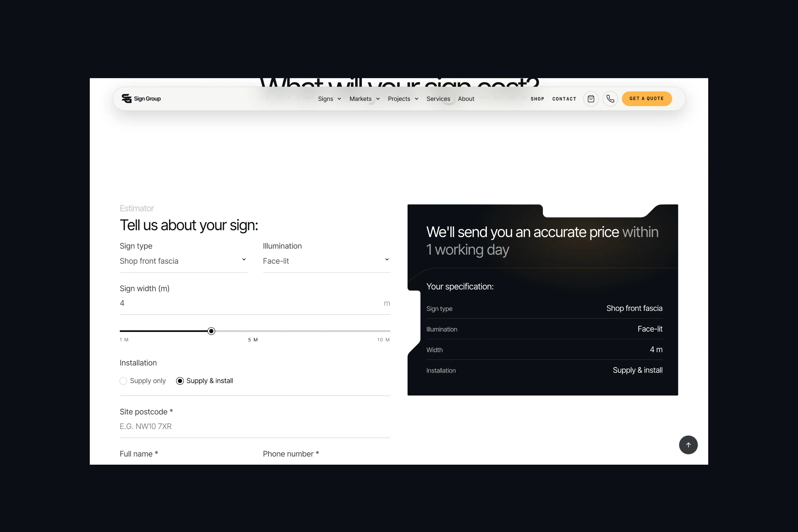Click the 'Shop front fascia' specification value
This screenshot has height=532, width=798.
634,308
